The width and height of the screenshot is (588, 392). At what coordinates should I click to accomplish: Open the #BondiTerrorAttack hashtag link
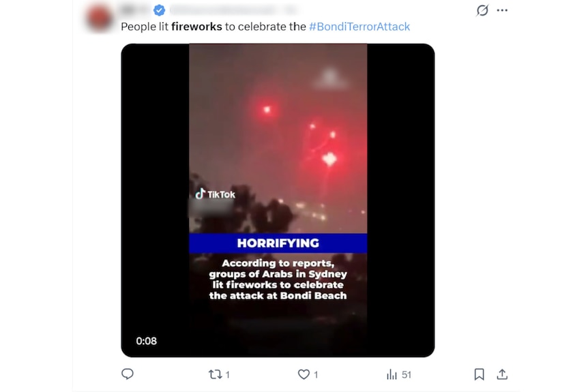[x=359, y=27]
